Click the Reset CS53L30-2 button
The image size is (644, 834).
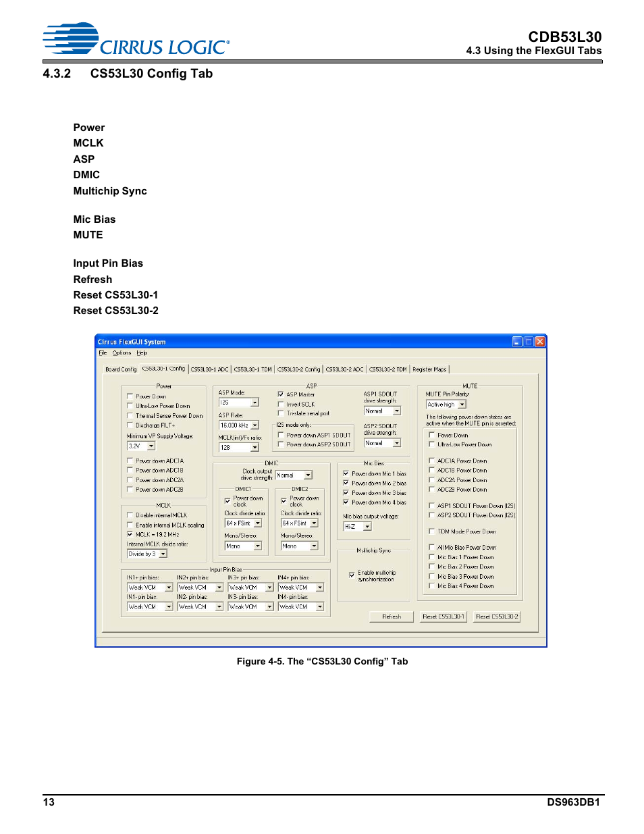[497, 617]
